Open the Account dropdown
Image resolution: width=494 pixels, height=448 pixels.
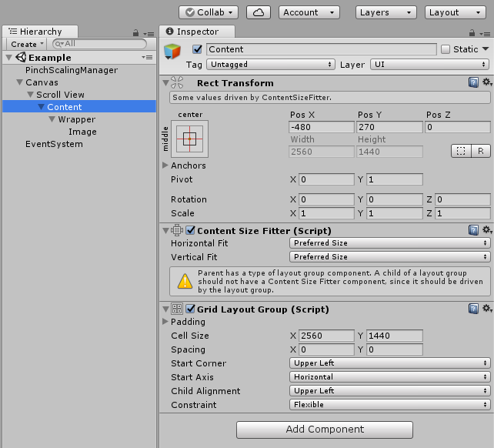tap(309, 12)
